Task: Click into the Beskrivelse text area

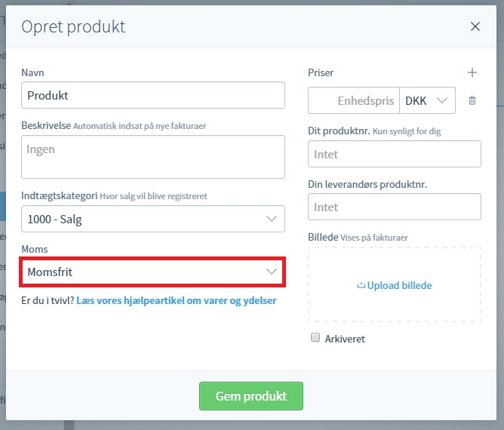Action: click(152, 157)
